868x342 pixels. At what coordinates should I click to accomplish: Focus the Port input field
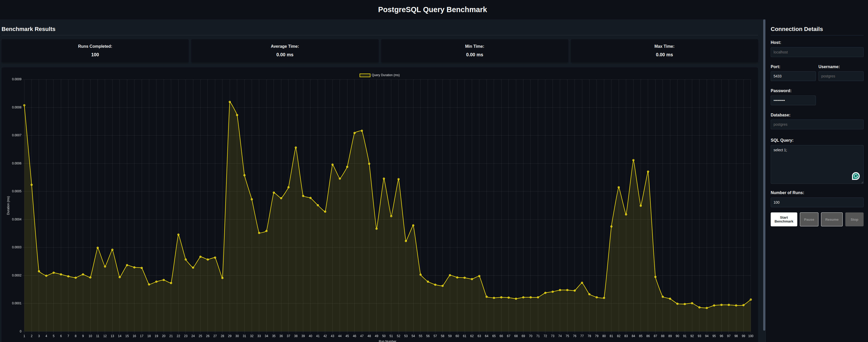(x=793, y=76)
